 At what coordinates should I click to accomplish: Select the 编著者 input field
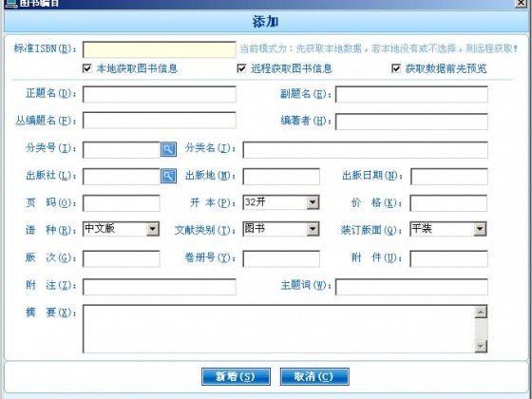tap(411, 122)
